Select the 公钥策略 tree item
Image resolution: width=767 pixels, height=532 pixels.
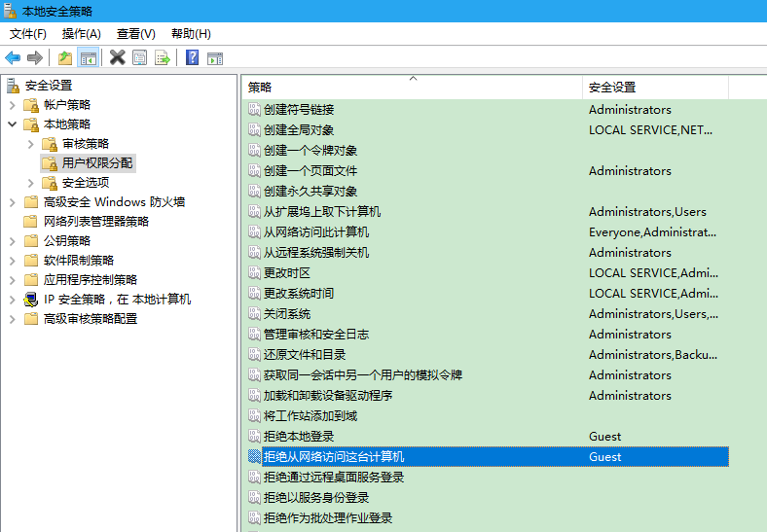coord(67,241)
